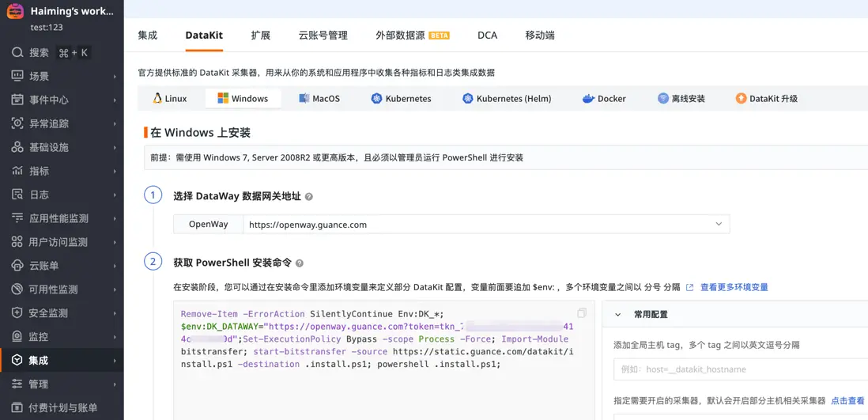Open the DataWay address dropdown
The image size is (868, 420).
click(719, 225)
